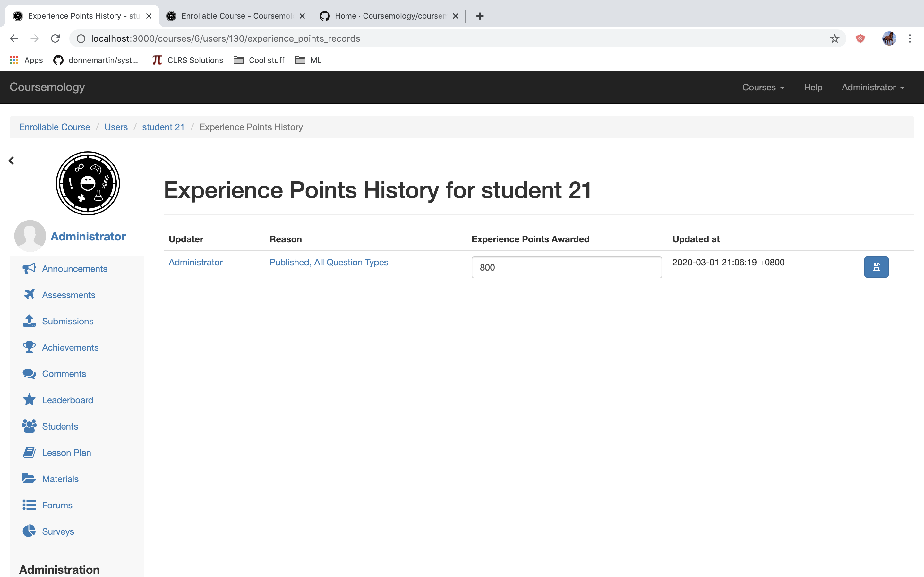The width and height of the screenshot is (924, 577).
Task: Open the Forums list icon
Action: 29,505
